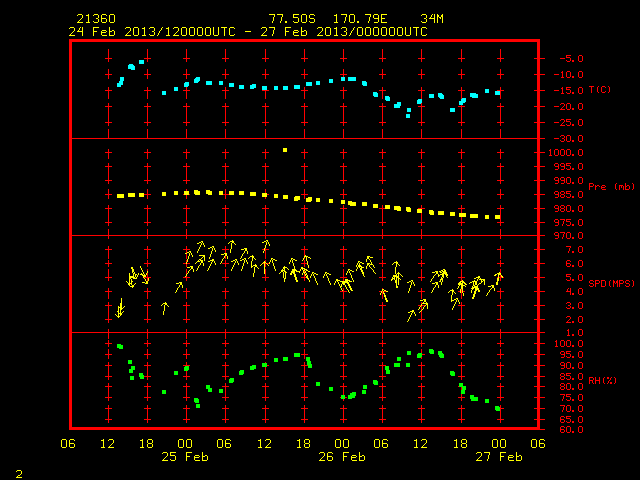Click the T(C) temperature axis label

[600, 90]
